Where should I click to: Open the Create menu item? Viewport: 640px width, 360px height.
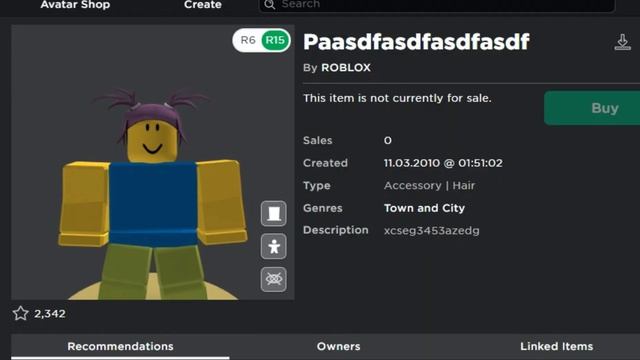(203, 4)
